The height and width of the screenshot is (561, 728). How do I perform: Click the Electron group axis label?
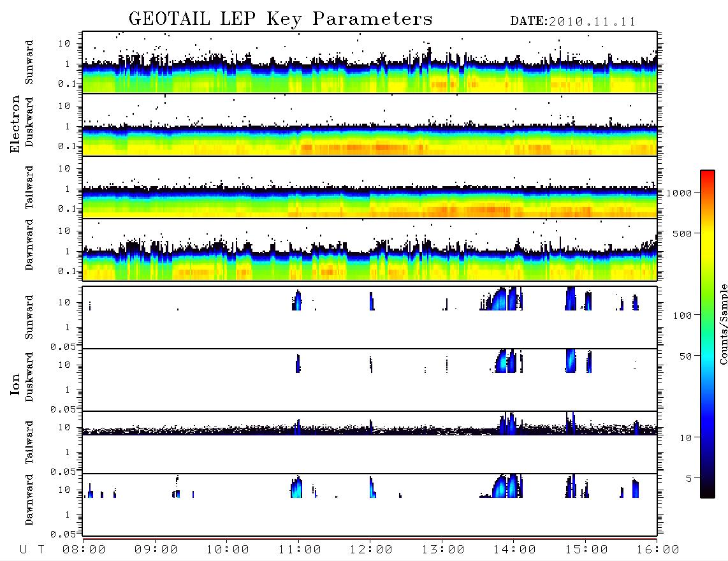click(x=15, y=124)
